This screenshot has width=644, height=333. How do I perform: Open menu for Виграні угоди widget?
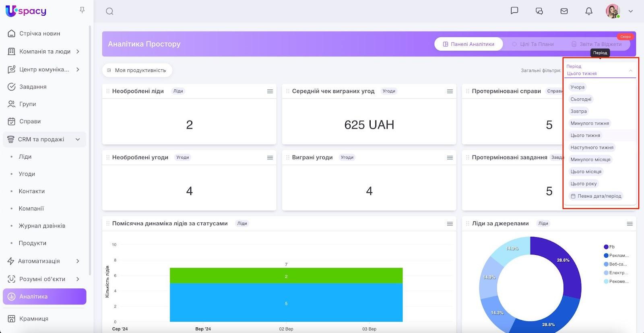(x=450, y=157)
